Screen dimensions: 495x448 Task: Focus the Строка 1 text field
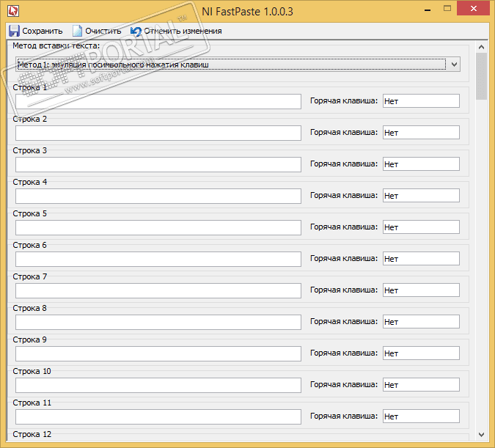pyautogui.click(x=158, y=101)
